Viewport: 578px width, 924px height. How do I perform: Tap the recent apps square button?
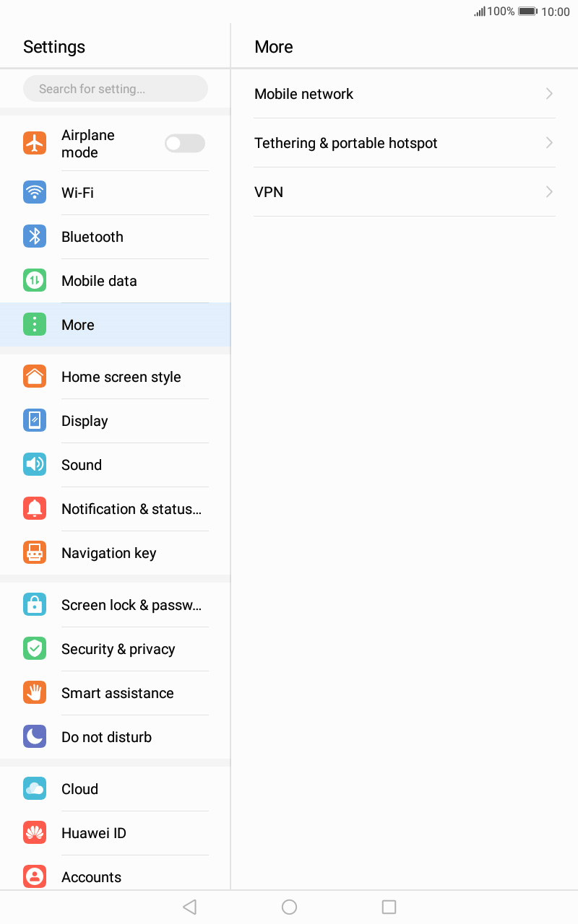(389, 907)
